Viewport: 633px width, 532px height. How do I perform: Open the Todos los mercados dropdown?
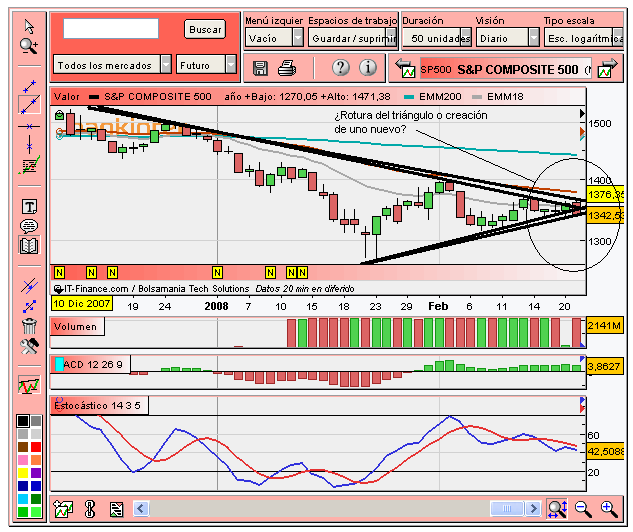tap(112, 65)
